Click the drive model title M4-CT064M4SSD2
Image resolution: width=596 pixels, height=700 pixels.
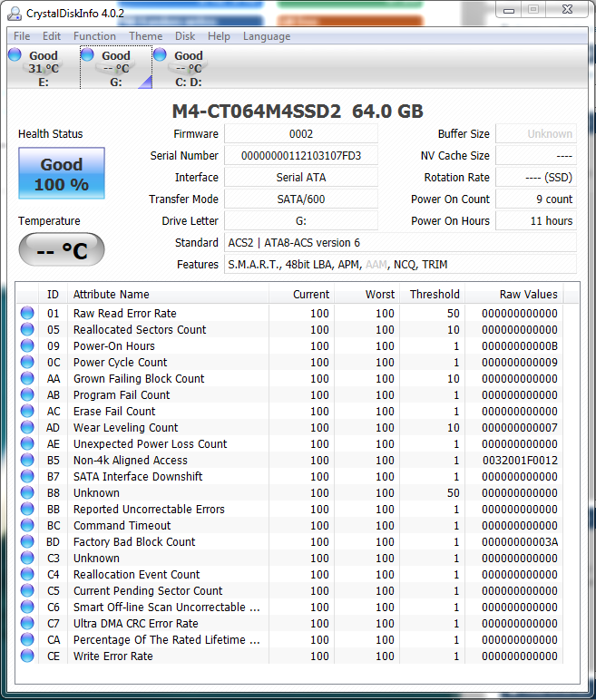[257, 112]
